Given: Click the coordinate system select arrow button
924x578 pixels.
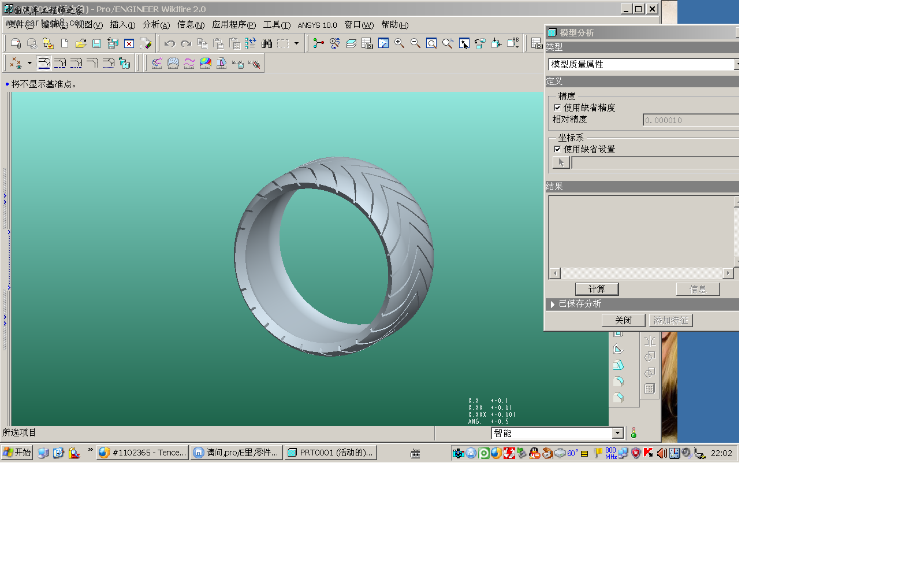Looking at the screenshot, I should 561,162.
